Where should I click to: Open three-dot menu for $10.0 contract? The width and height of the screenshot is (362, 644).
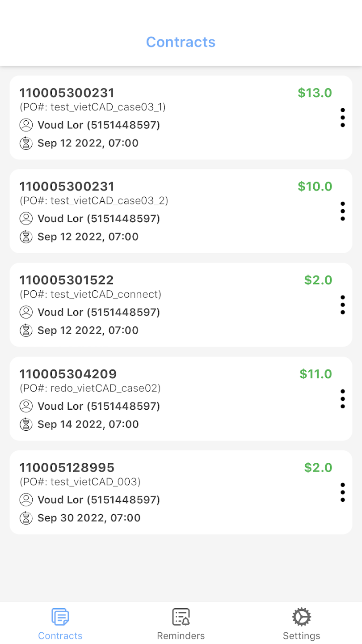(342, 211)
